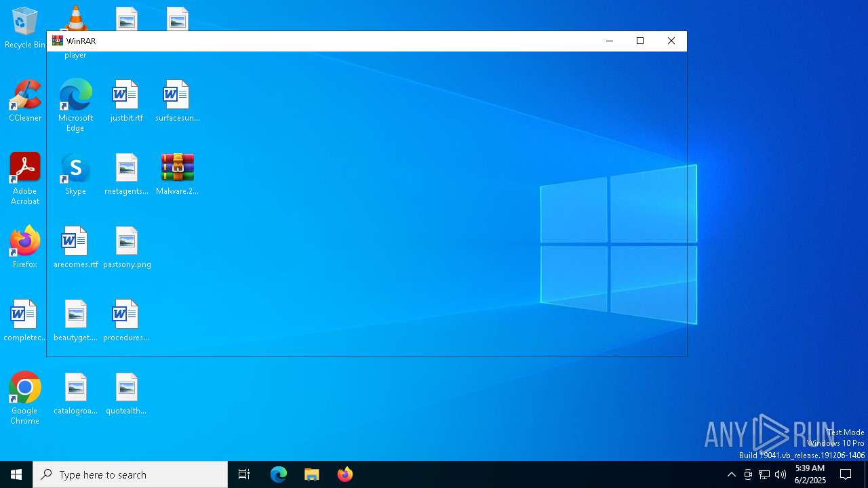Image resolution: width=868 pixels, height=488 pixels.
Task: Minimize the WinRAR window
Action: (x=609, y=41)
